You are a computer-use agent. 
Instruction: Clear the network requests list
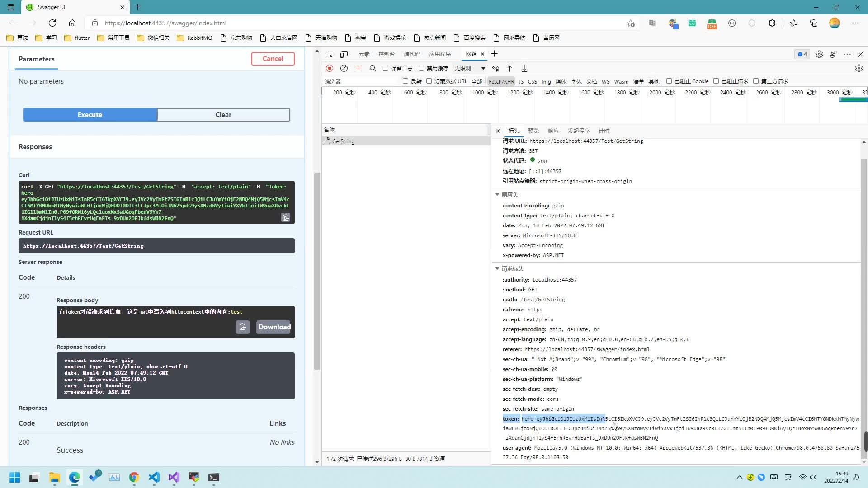tap(344, 68)
